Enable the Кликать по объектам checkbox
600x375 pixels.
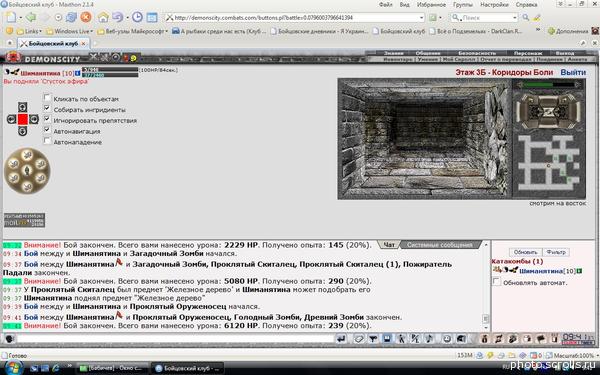(47, 98)
